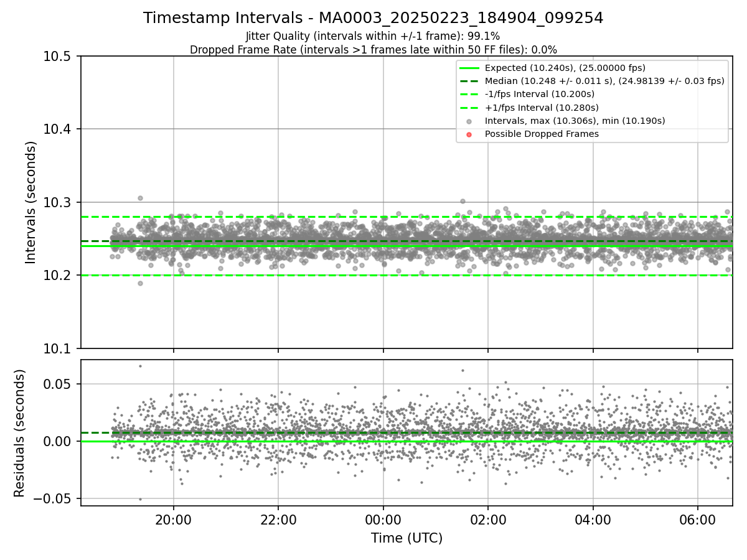Image resolution: width=747 pixels, height=560 pixels.
Task: Select the plot title Timestamp Intervals - MA0003_20250223_184904_099254
Action: pyautogui.click(x=373, y=18)
